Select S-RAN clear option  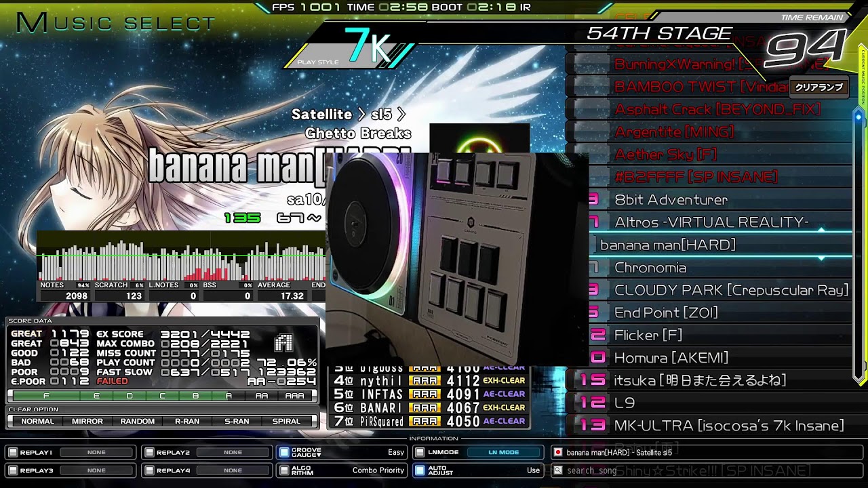(237, 422)
